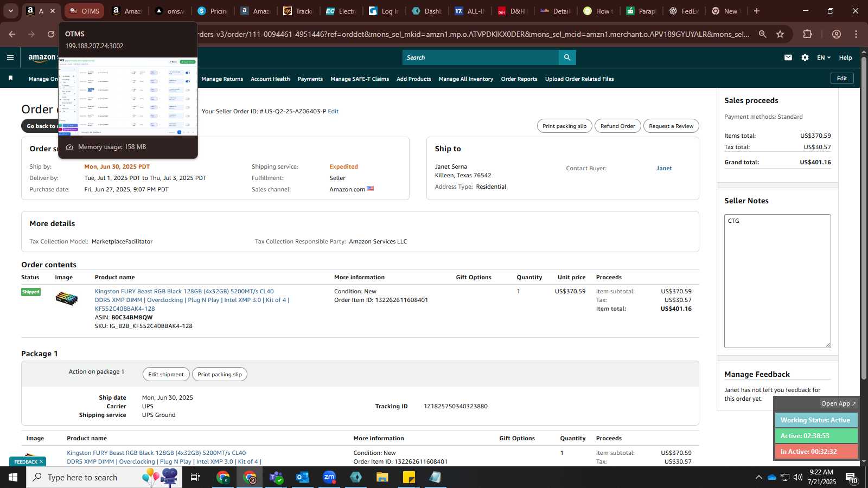Viewport: 868px width, 488px height.
Task: Open Manage SAFE-T Claims menu item
Action: (360, 79)
